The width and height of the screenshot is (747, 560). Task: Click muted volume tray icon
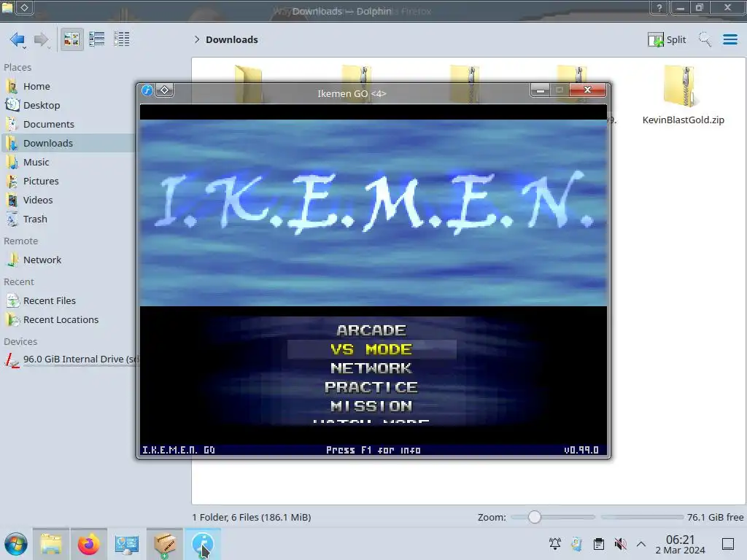(x=620, y=544)
